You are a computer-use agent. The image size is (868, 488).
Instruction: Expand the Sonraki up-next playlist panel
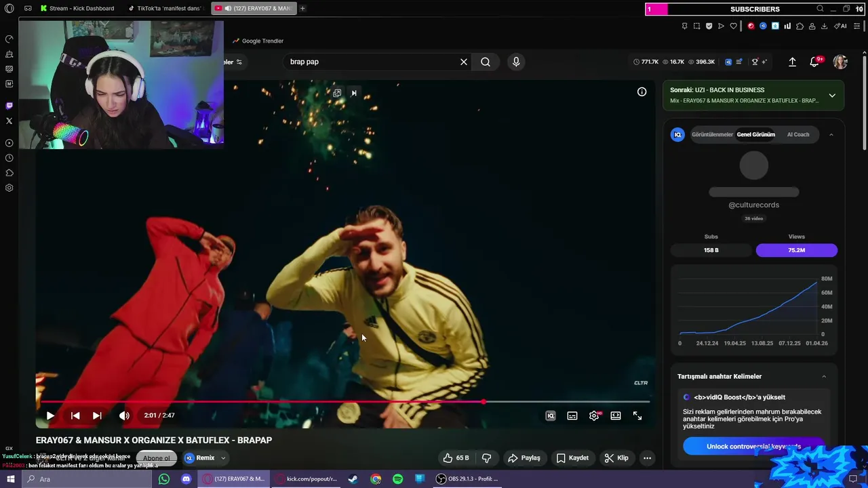[832, 96]
